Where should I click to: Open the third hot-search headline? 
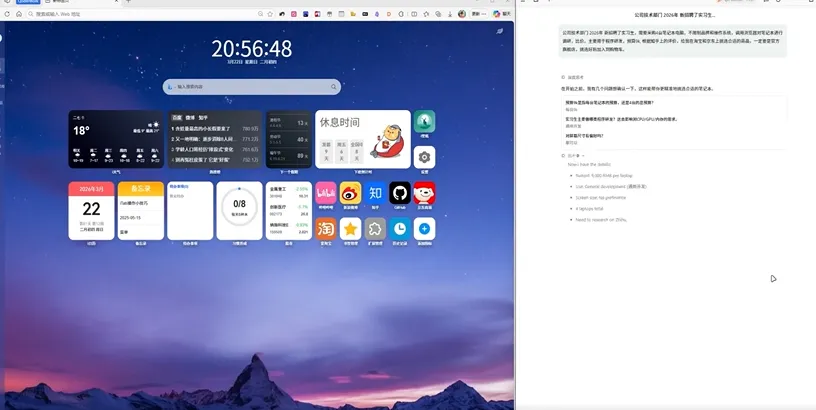point(215,149)
